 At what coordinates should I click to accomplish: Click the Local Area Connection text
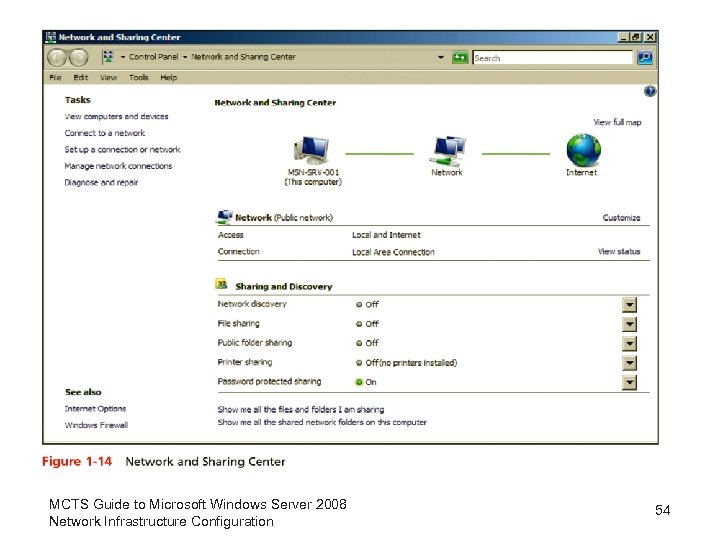pos(393,252)
